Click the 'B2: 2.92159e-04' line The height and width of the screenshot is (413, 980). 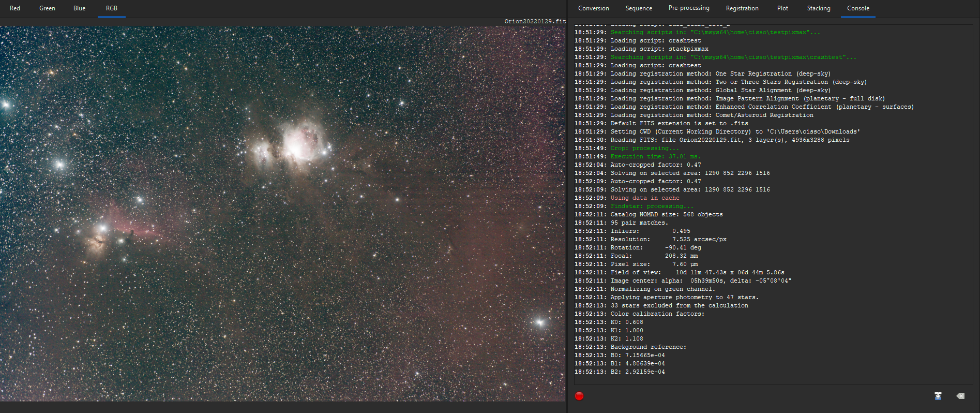pos(620,372)
